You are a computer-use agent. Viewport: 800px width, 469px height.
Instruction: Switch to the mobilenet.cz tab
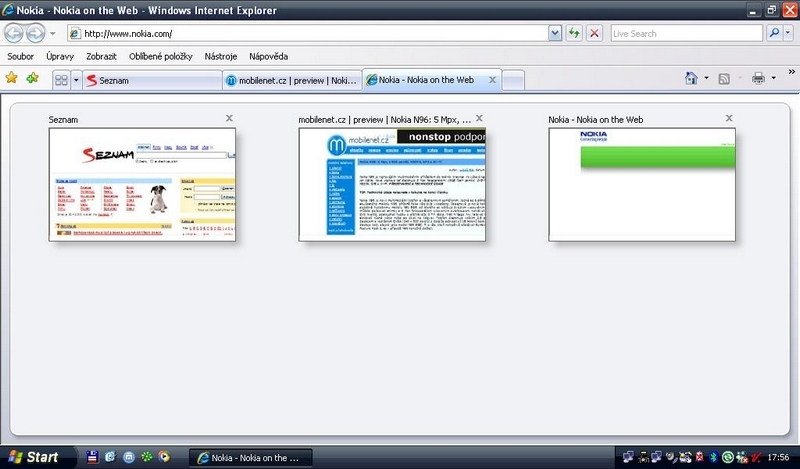point(290,79)
